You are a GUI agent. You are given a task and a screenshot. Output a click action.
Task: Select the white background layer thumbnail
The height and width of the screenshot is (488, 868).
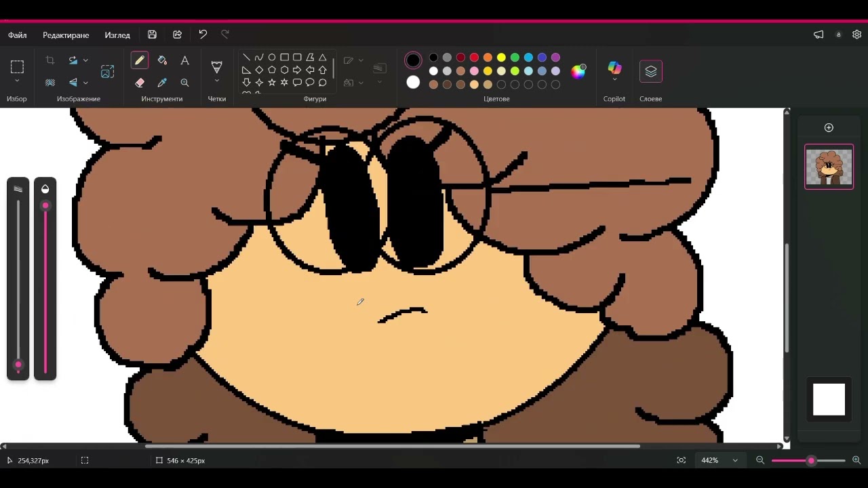829,399
